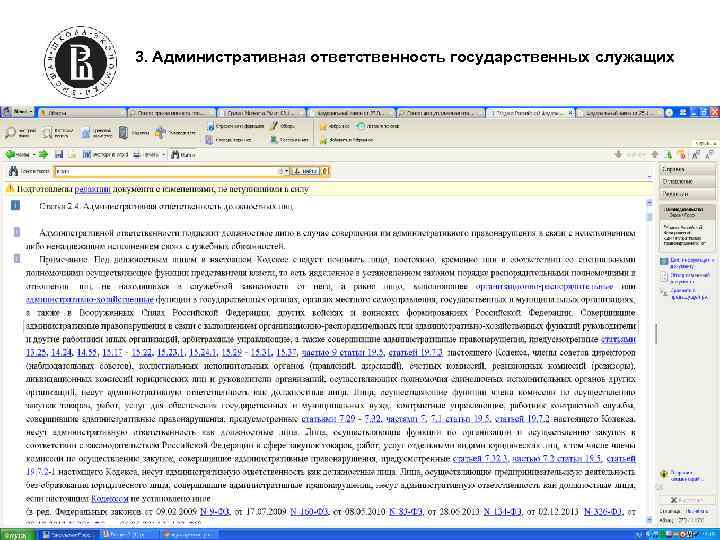The height and width of the screenshot is (540, 720).
Task: Open dropdown arrow next to back button
Action: tap(34, 155)
